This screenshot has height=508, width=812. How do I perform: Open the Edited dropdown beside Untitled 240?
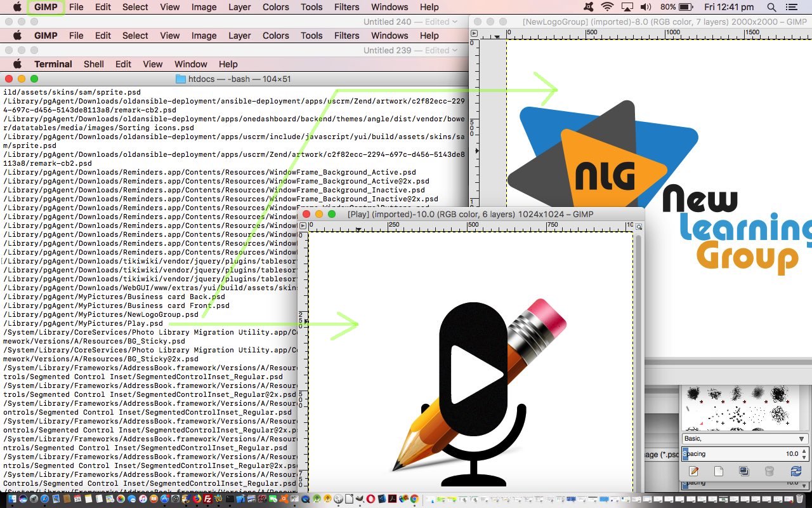coord(441,22)
